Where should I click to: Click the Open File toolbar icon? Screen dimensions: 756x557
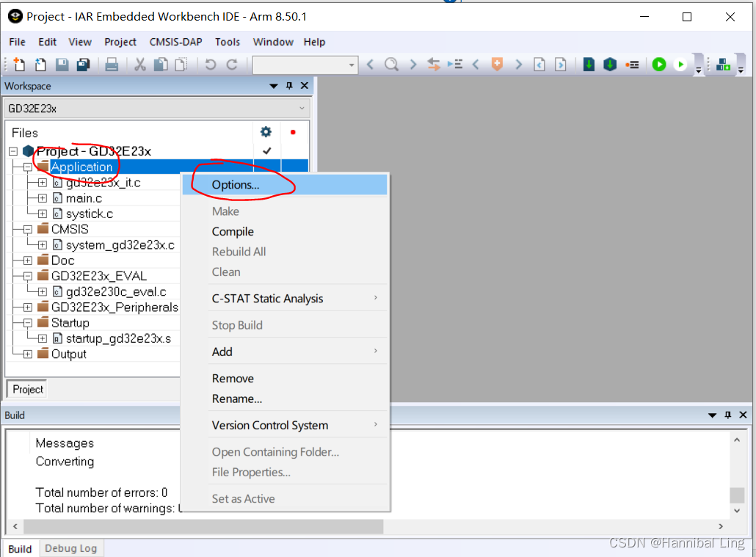click(x=40, y=64)
